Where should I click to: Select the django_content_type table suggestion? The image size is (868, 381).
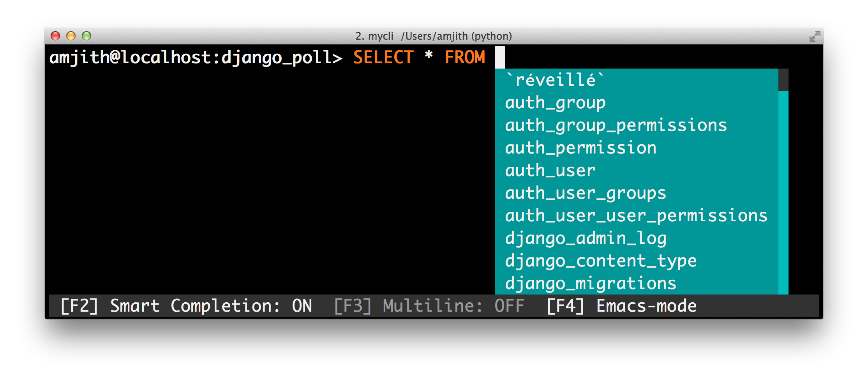click(636, 261)
